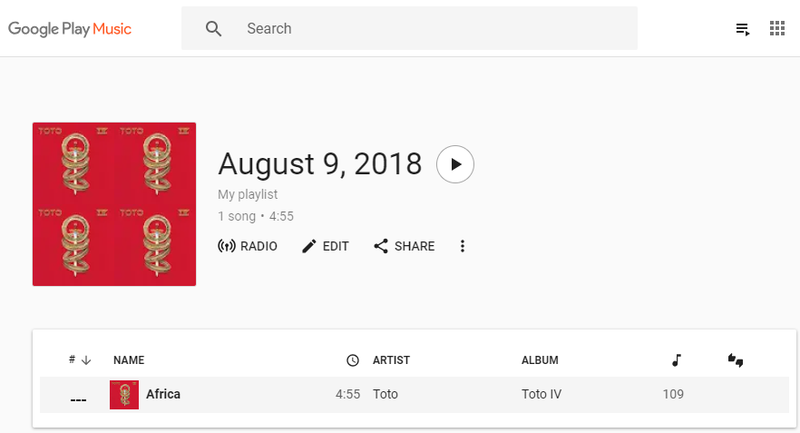The height and width of the screenshot is (433, 800).
Task: Play the August 9, 2018 playlist
Action: coord(455,164)
